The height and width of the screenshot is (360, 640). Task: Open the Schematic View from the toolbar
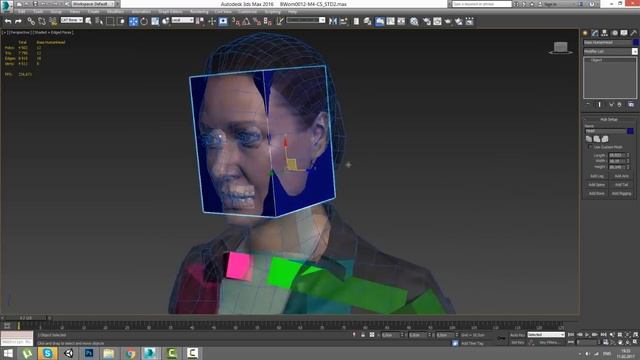(x=401, y=21)
